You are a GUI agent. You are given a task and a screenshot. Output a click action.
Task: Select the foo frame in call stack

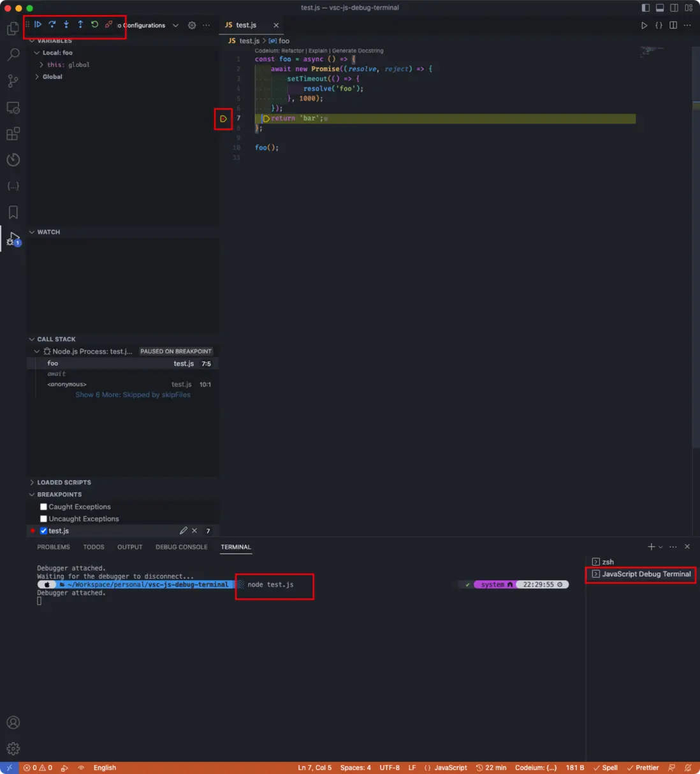tap(122, 363)
